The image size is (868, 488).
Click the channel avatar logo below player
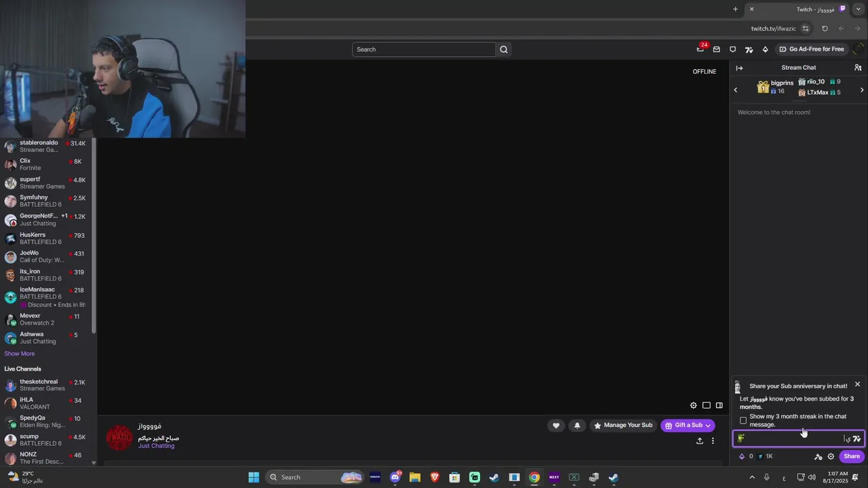point(119,437)
